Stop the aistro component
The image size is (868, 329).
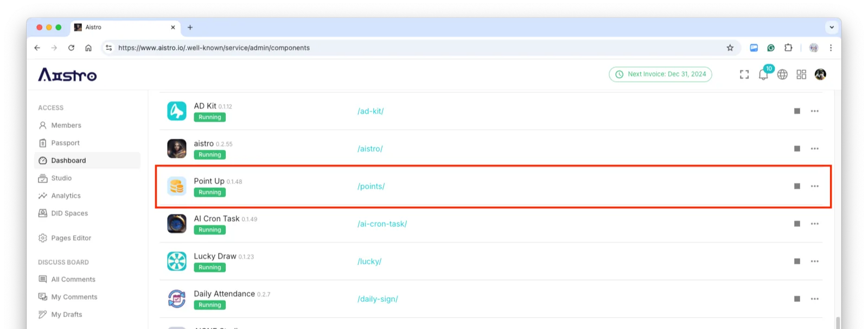click(x=797, y=149)
